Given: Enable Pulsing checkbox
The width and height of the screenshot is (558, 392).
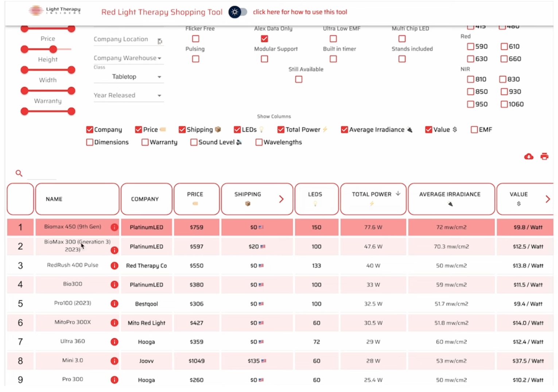Looking at the screenshot, I should coord(196,59).
